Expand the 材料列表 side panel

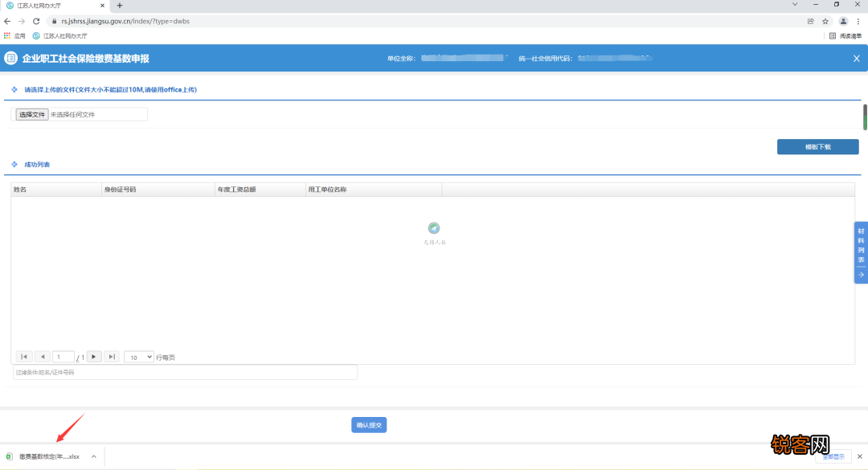point(861,252)
